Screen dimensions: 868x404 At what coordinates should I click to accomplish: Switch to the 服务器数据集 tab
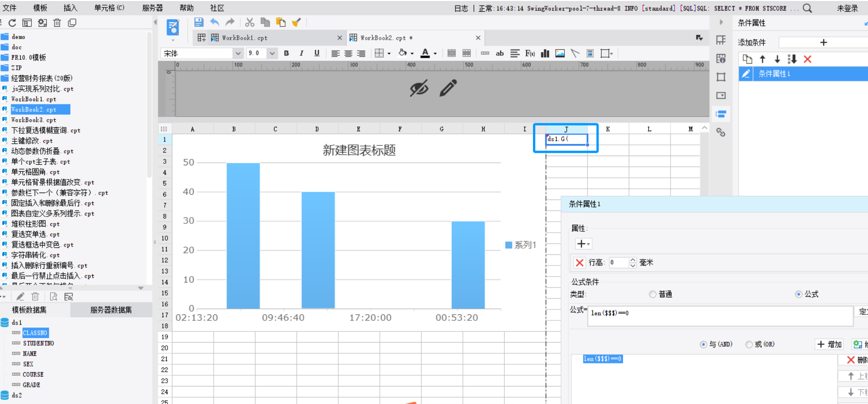click(x=111, y=310)
